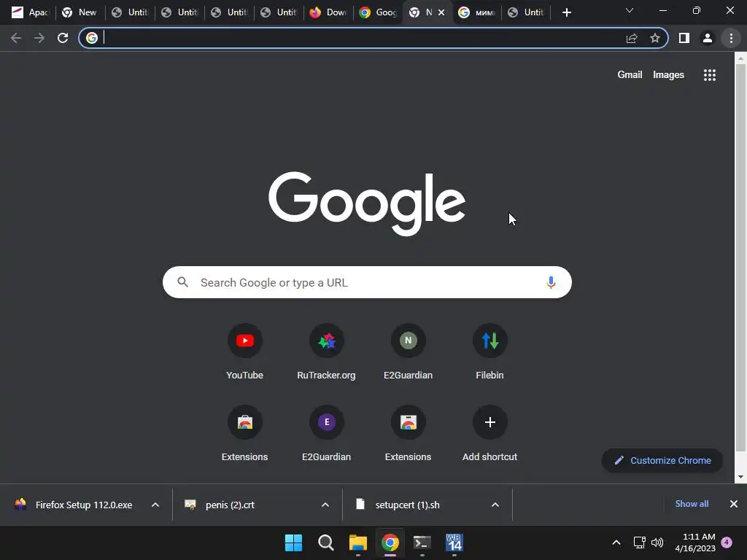Open Filebin shortcut
Screen dimensions: 747x560
click(489, 352)
